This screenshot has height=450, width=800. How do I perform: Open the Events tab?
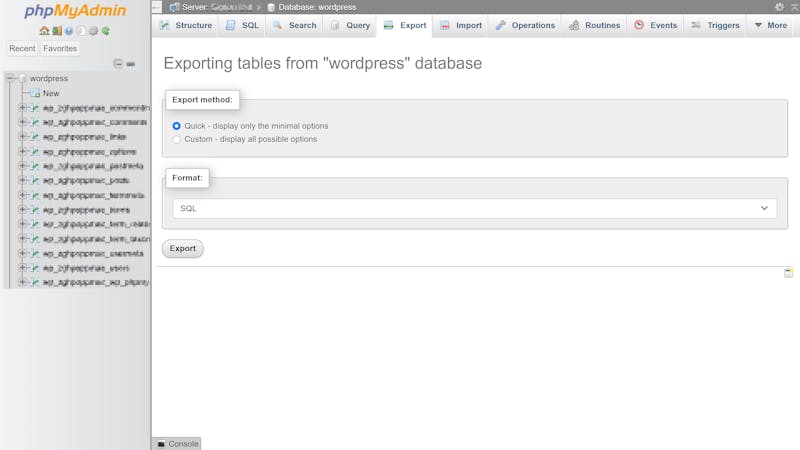(656, 25)
